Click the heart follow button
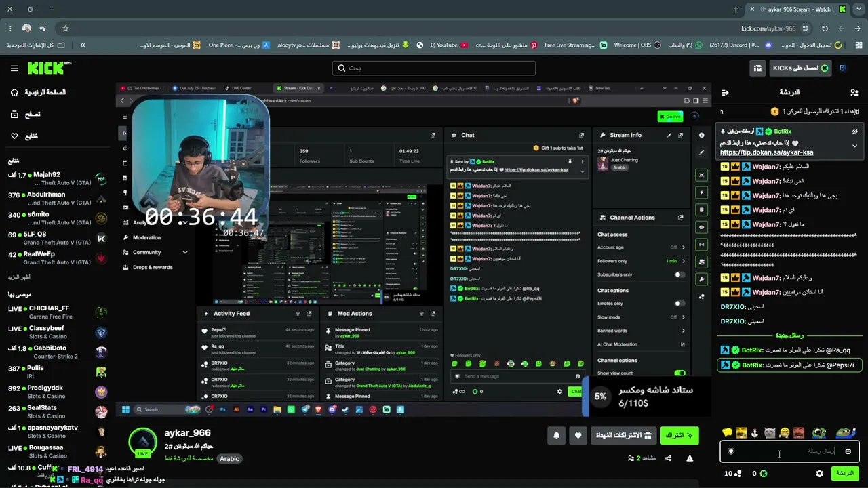The height and width of the screenshot is (488, 868). [x=578, y=435]
